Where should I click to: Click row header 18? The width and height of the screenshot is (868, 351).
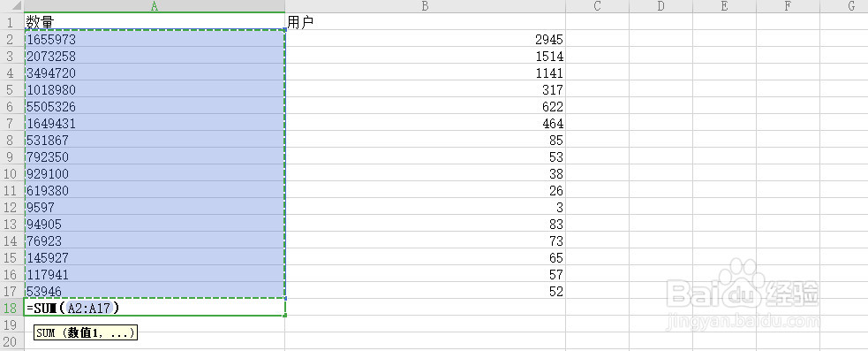(11, 307)
